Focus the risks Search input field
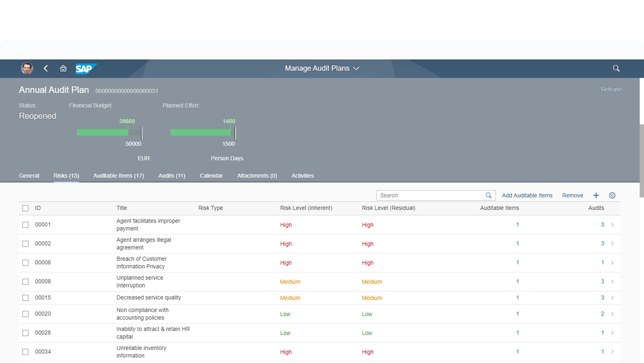 [430, 195]
